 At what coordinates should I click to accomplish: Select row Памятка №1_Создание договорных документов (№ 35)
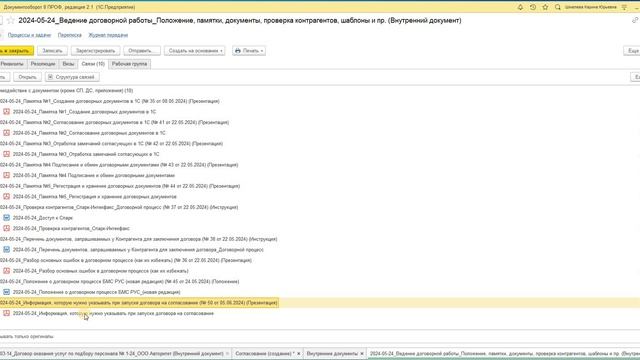(110, 101)
